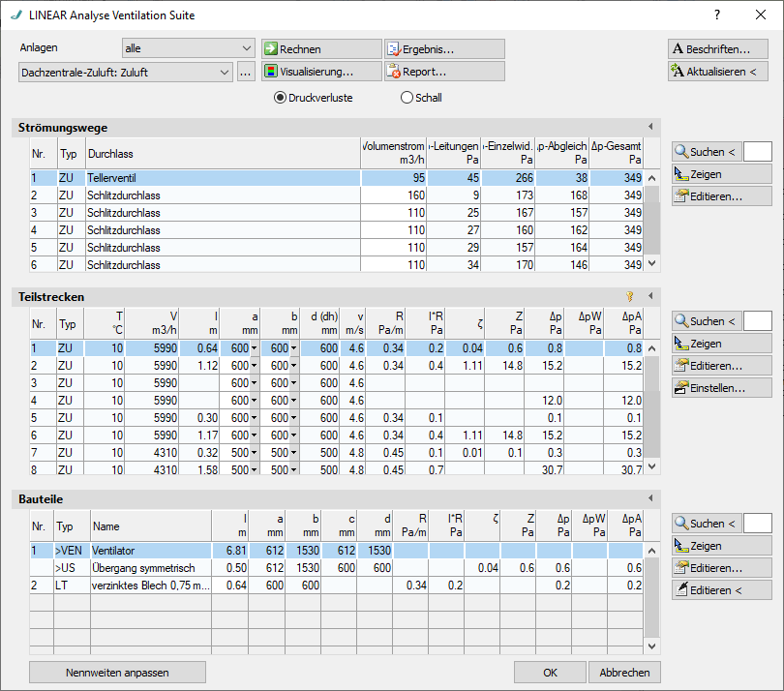Click the ζ column header in Teilstrecken
The height and width of the screenshot is (691, 784).
point(465,323)
